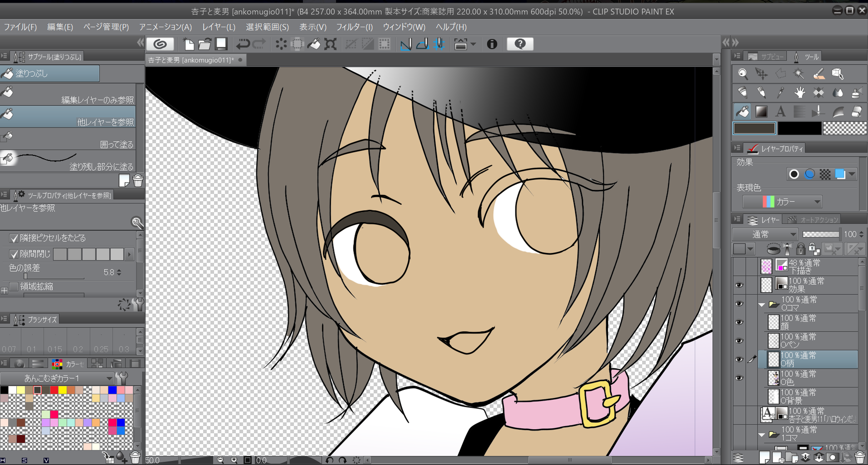Undo the last action

tap(243, 44)
